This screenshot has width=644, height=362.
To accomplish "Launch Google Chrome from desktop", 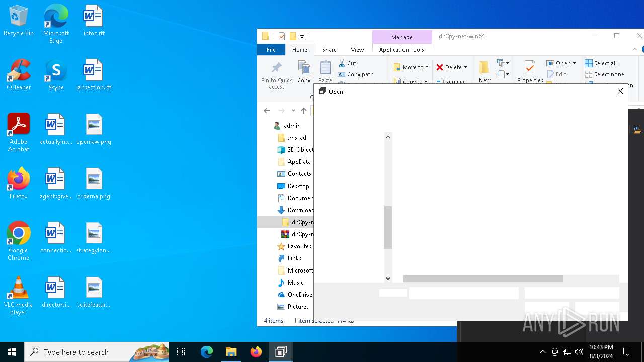I will point(19,241).
